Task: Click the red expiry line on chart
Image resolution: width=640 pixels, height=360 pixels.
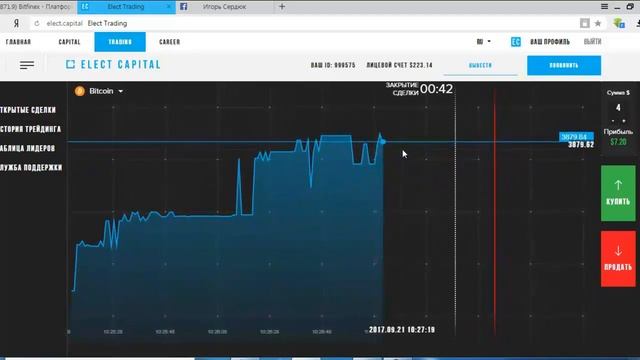Action: pos(495,212)
